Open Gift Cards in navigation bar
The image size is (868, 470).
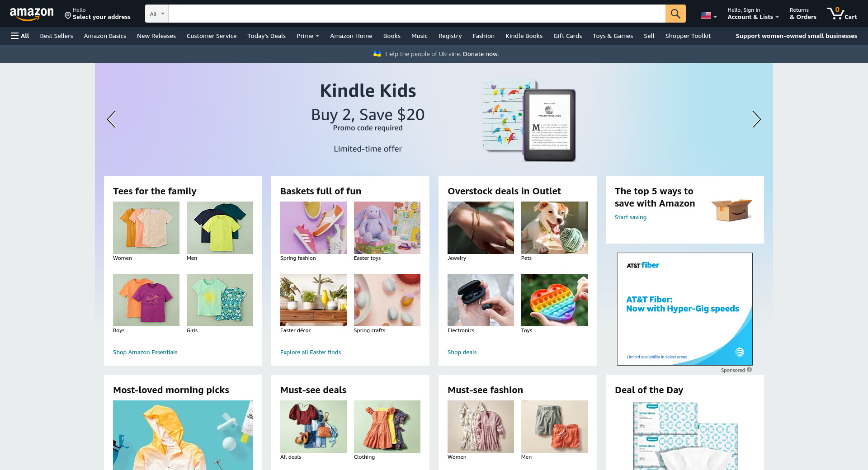[x=567, y=36]
